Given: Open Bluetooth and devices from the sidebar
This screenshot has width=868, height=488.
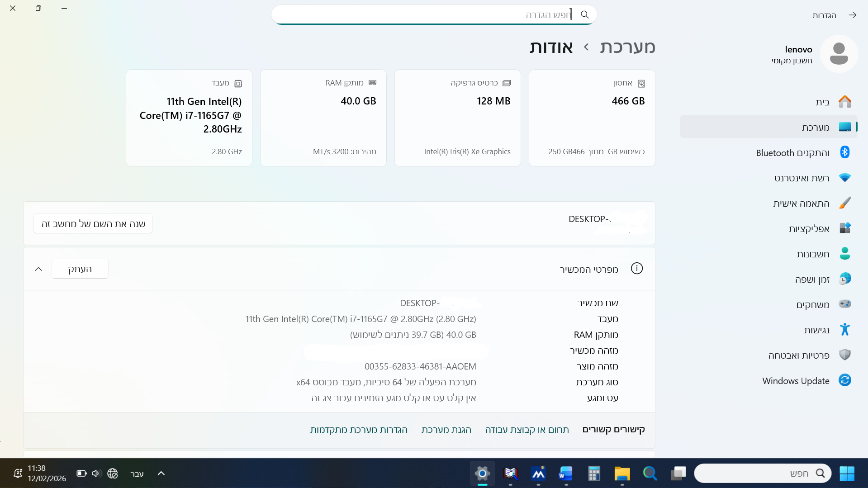Looking at the screenshot, I should click(x=845, y=152).
